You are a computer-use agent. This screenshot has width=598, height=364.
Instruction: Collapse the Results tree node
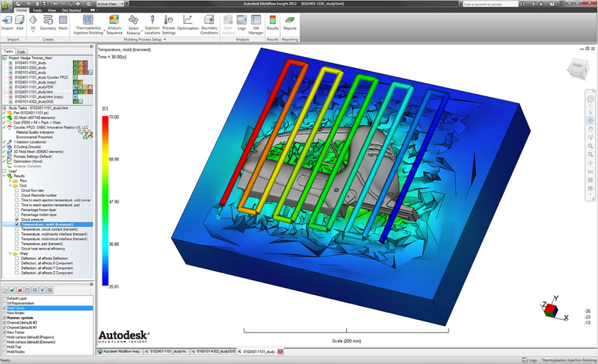click(x=4, y=176)
